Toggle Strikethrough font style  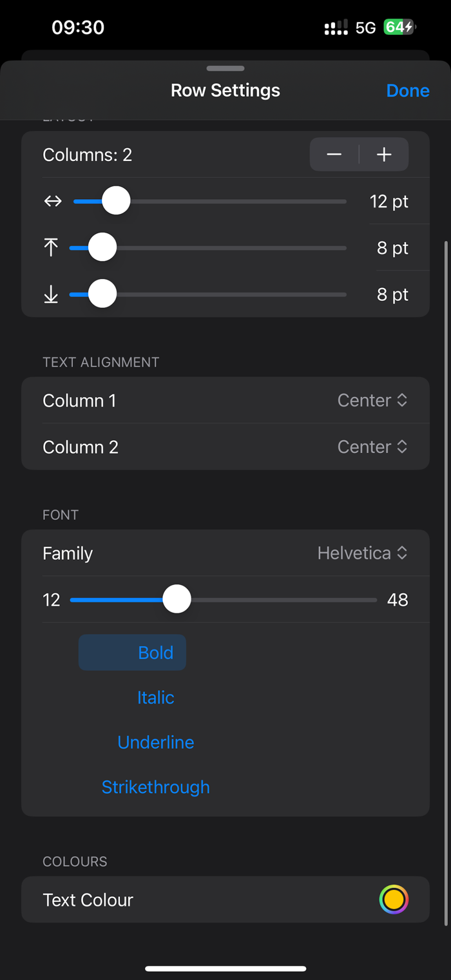pos(155,787)
